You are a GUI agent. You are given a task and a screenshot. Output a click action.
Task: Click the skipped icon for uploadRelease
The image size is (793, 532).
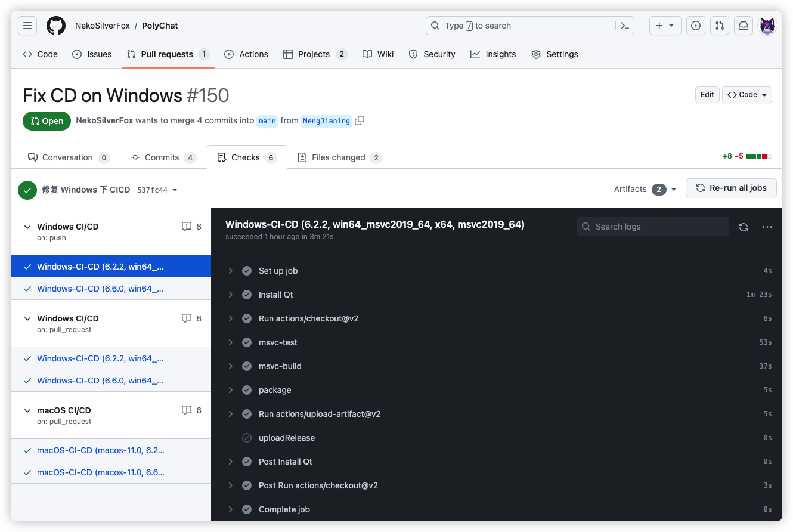click(x=247, y=438)
